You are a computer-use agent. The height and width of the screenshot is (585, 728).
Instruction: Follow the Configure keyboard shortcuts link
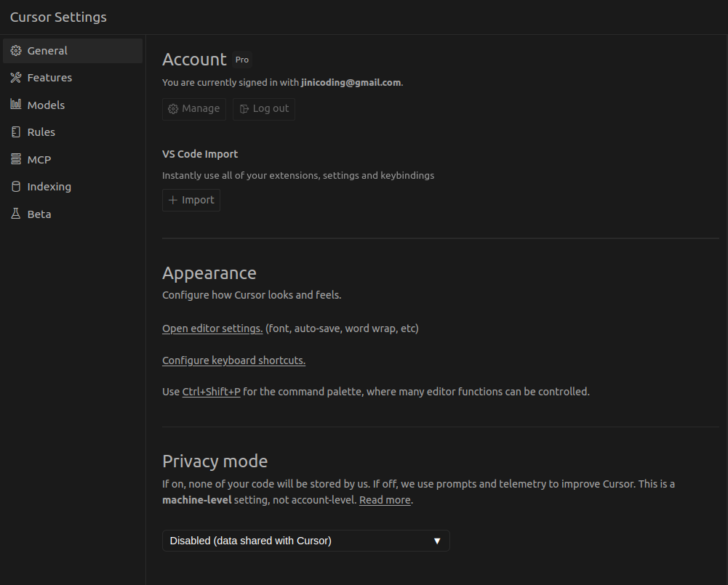(x=234, y=360)
